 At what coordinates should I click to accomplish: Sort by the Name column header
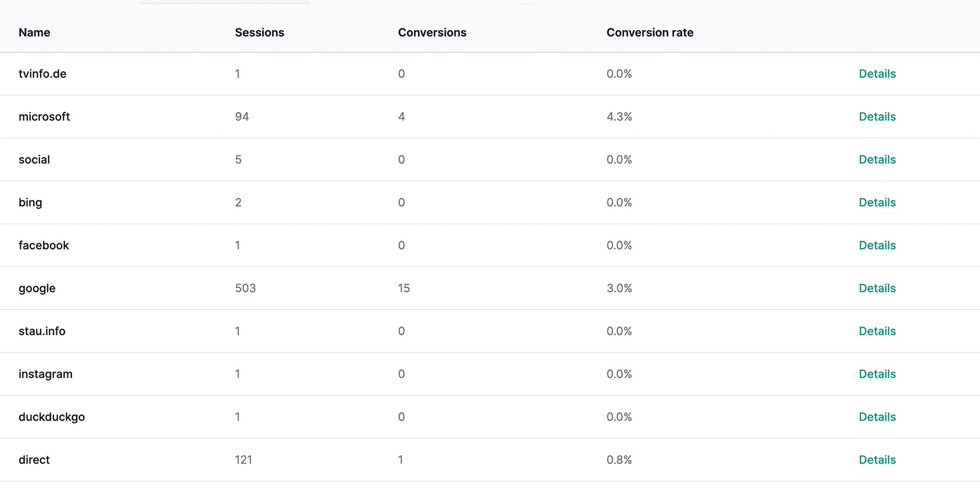point(34,33)
